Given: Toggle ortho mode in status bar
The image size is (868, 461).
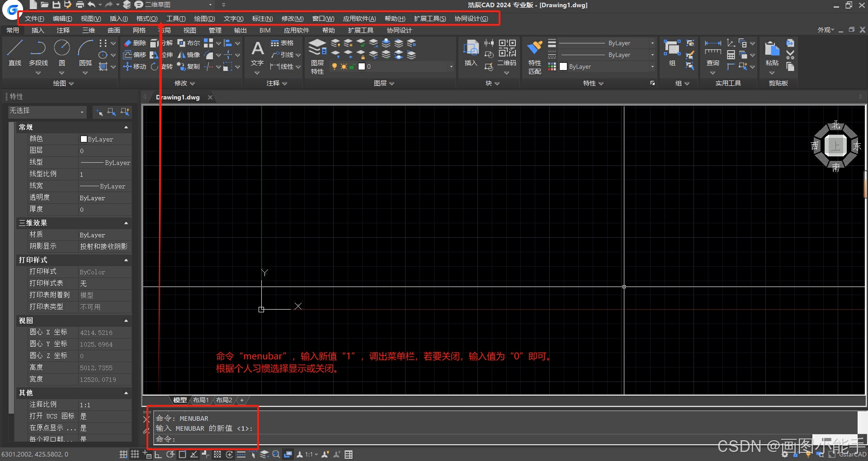Looking at the screenshot, I should click(158, 454).
